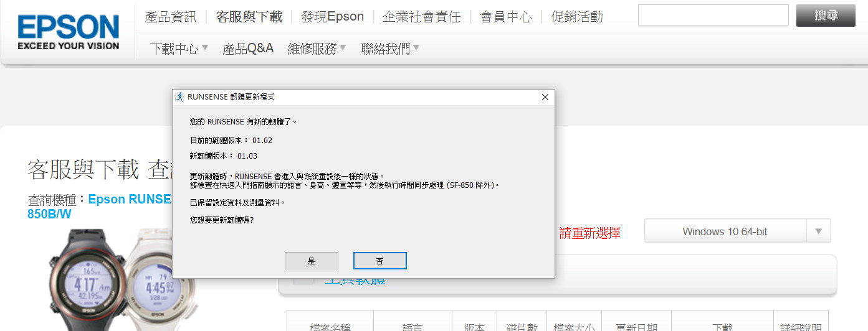Open the 產品Q&A link
Screen dimensions: 868x331
pos(248,49)
